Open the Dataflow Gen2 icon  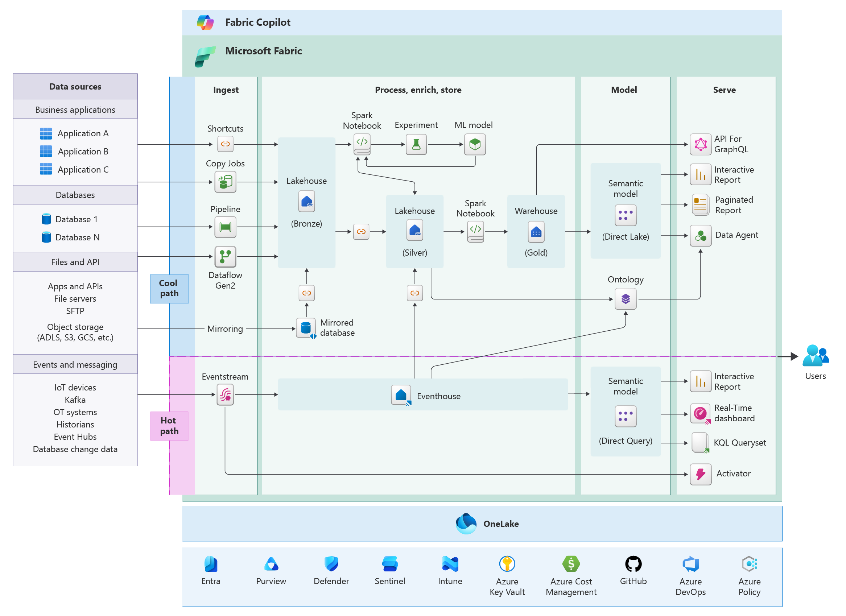pyautogui.click(x=225, y=257)
